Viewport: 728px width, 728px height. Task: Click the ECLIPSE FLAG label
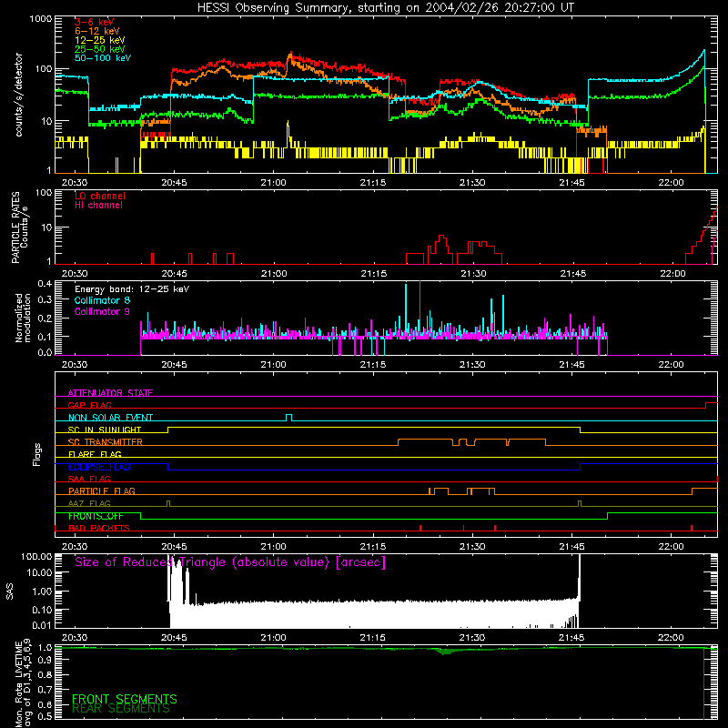(99, 467)
